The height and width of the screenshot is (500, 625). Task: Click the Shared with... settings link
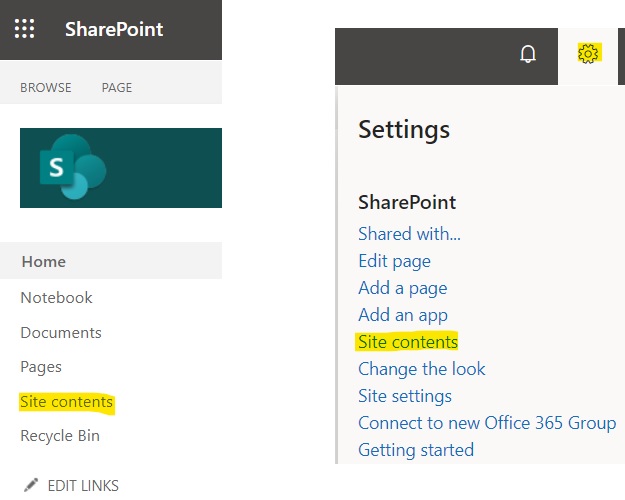[410, 234]
